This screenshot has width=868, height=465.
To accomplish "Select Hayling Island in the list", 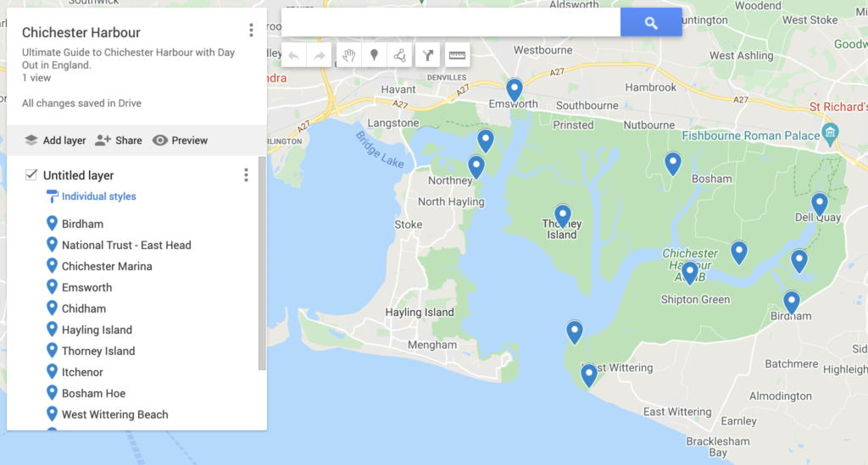I will (97, 330).
